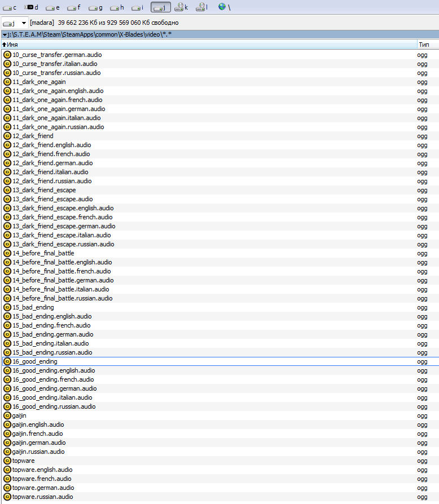Click icon of 13_dark_friend_escape file
439x504 pixels.
(x=7, y=191)
